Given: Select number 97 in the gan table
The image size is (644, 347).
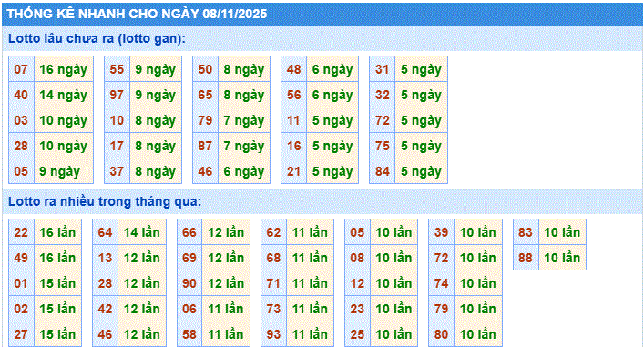Looking at the screenshot, I should [117, 95].
